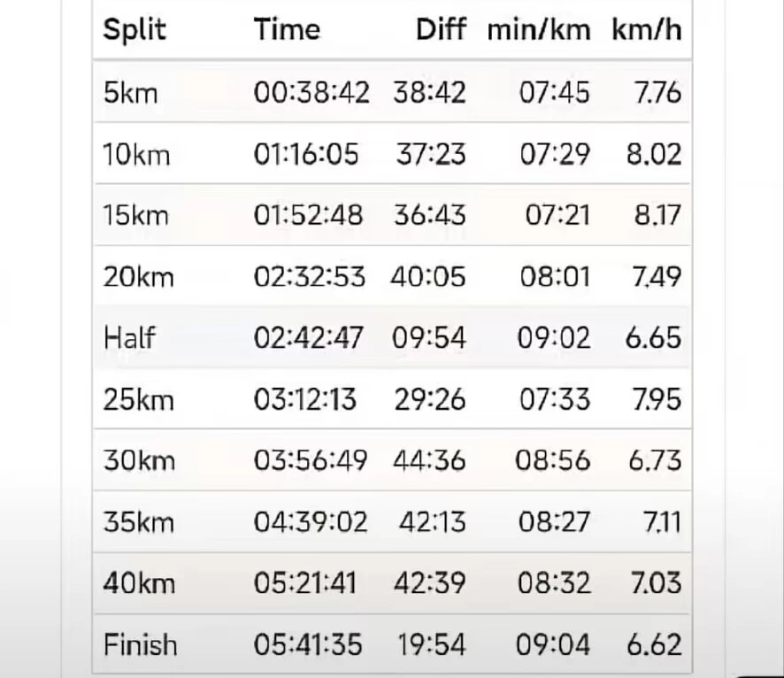Select the km/h column header
Viewport: 784px width, 678px height.
click(646, 30)
